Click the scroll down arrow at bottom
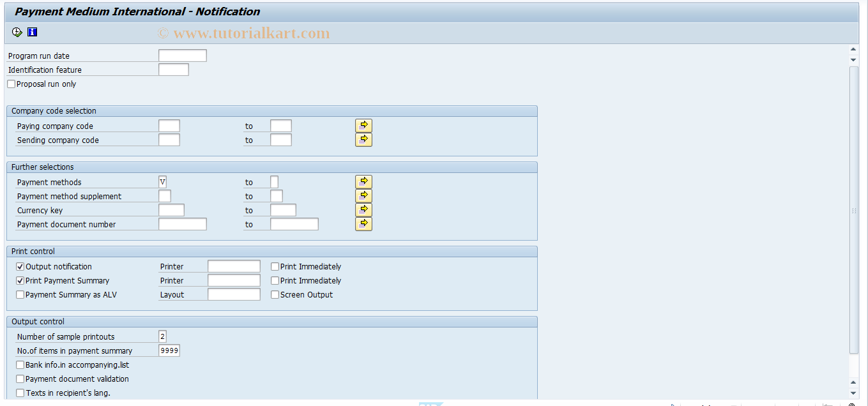The width and height of the screenshot is (868, 406). click(x=853, y=393)
